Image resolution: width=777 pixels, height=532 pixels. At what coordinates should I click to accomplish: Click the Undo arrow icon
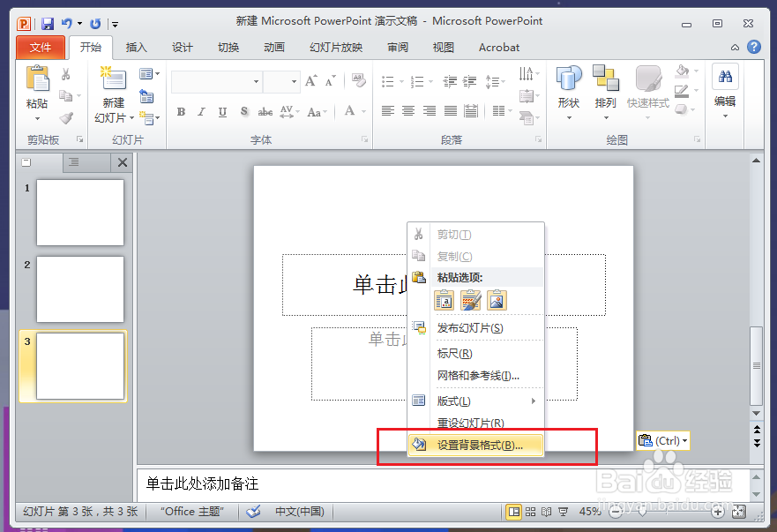point(66,23)
